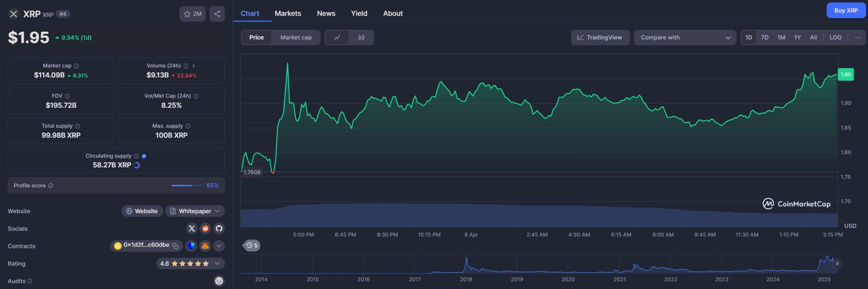The image size is (868, 289).
Task: Select line chart style
Action: click(337, 37)
